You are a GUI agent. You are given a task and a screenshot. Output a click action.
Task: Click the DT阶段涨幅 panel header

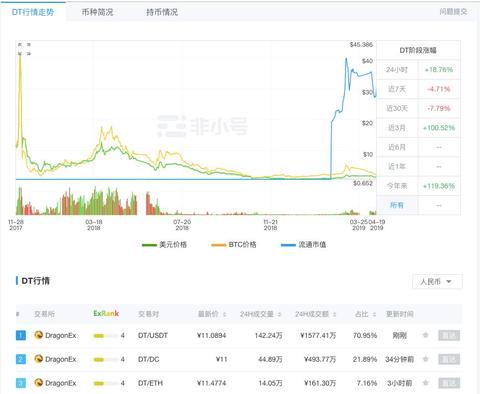click(x=418, y=50)
